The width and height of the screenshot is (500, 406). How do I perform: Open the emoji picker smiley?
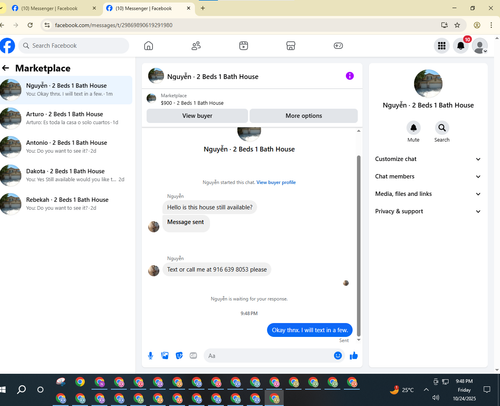(x=338, y=356)
